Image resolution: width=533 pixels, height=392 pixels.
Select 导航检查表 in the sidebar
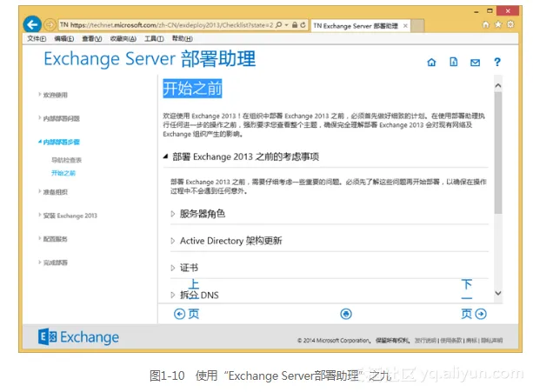point(66,160)
